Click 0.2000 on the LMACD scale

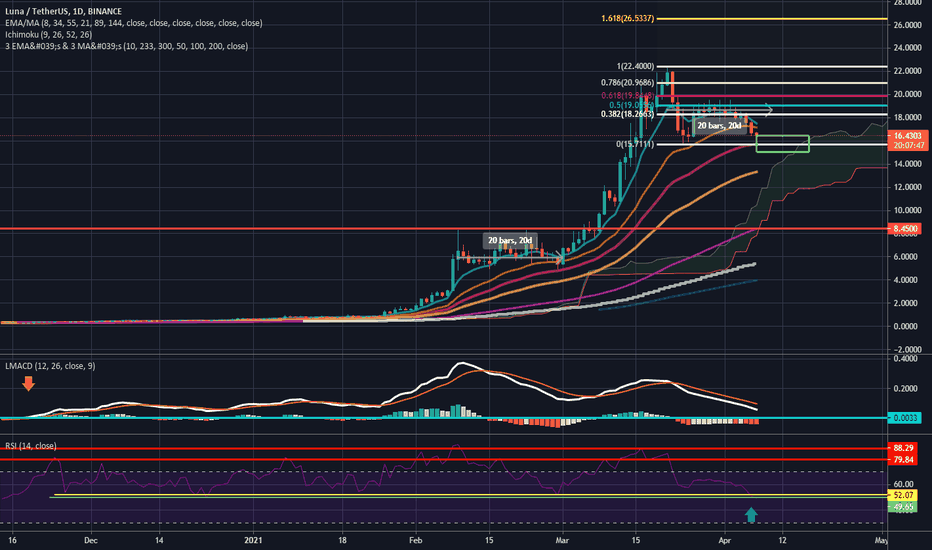[905, 389]
